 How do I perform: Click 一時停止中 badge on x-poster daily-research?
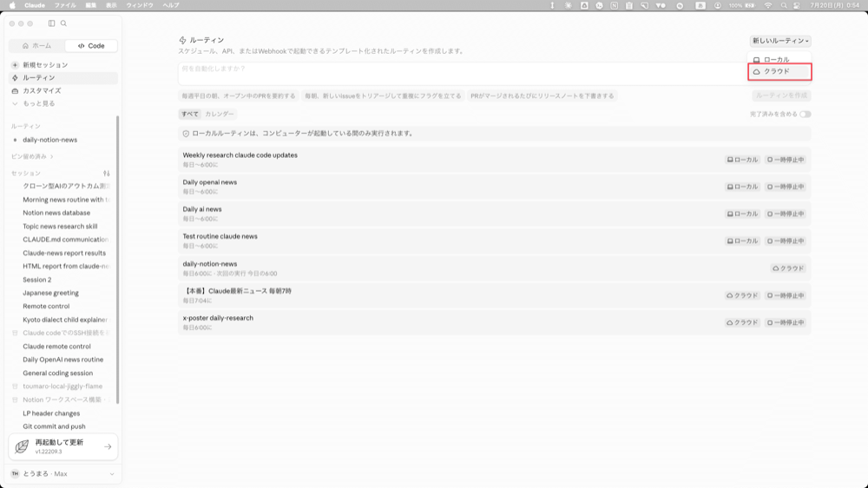tap(786, 322)
